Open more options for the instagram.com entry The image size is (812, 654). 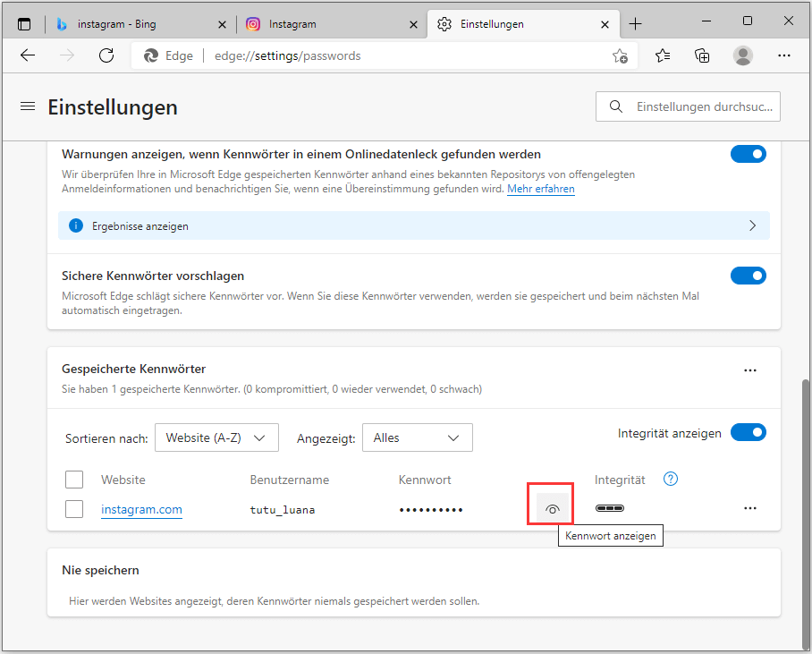coord(750,507)
